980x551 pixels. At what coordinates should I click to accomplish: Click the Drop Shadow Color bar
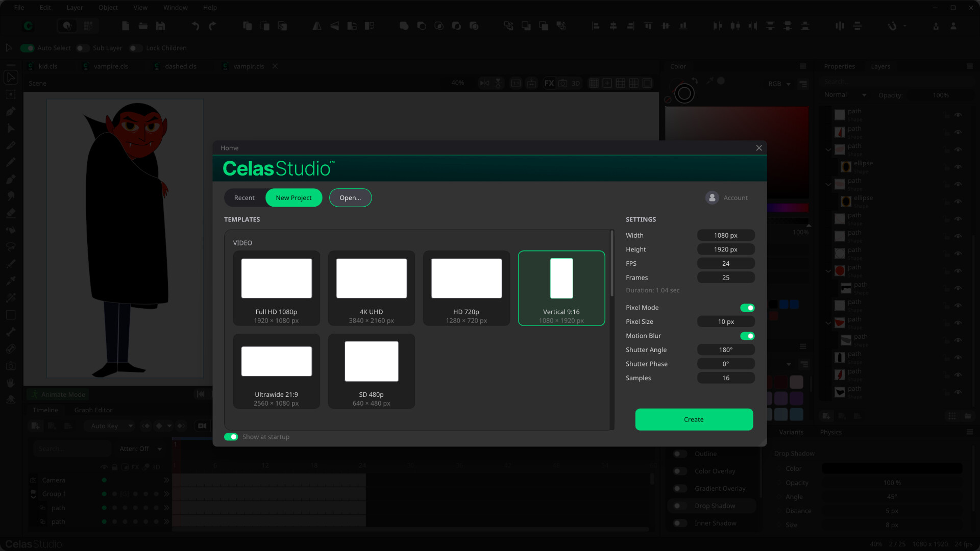click(x=892, y=468)
